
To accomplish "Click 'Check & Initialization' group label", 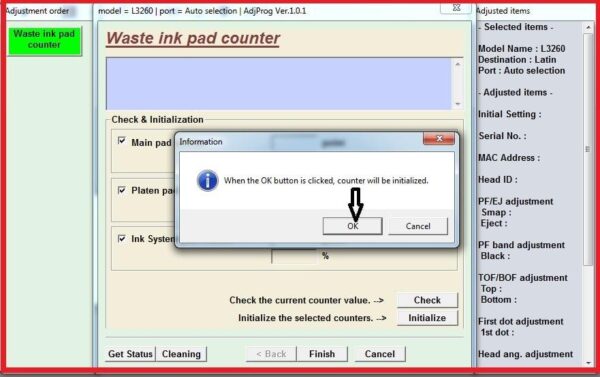I will pos(157,119).
